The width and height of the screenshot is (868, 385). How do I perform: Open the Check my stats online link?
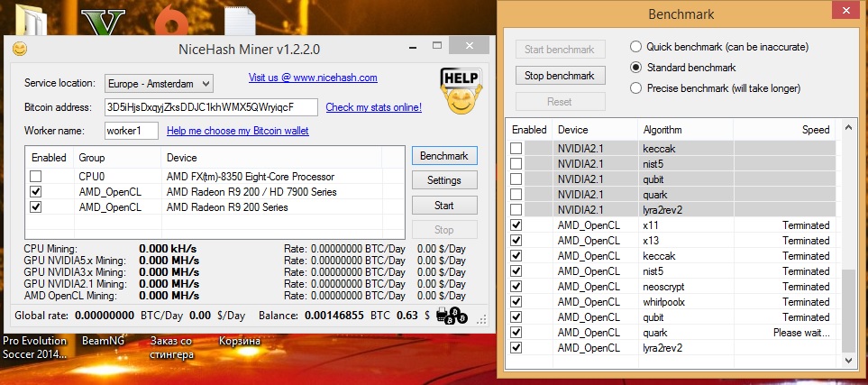[374, 107]
